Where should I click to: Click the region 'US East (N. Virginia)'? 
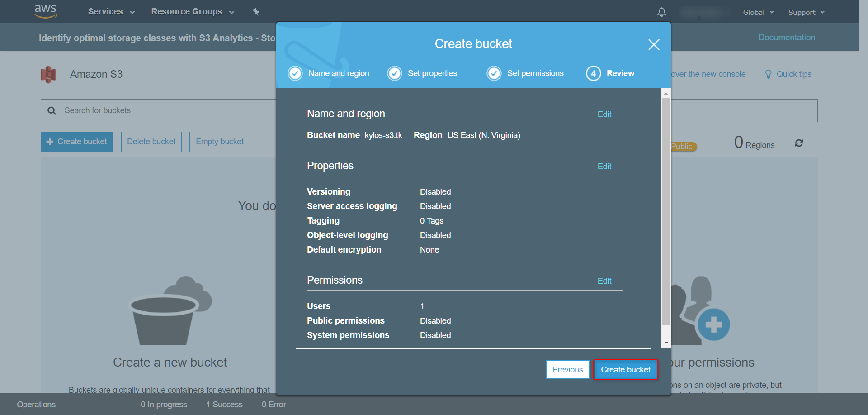tap(484, 135)
